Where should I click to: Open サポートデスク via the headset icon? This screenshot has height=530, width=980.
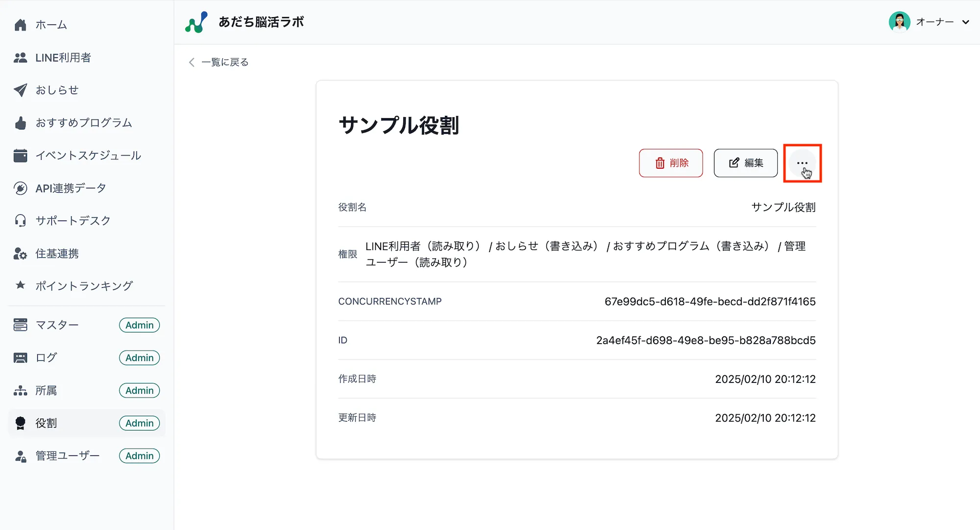coord(21,221)
